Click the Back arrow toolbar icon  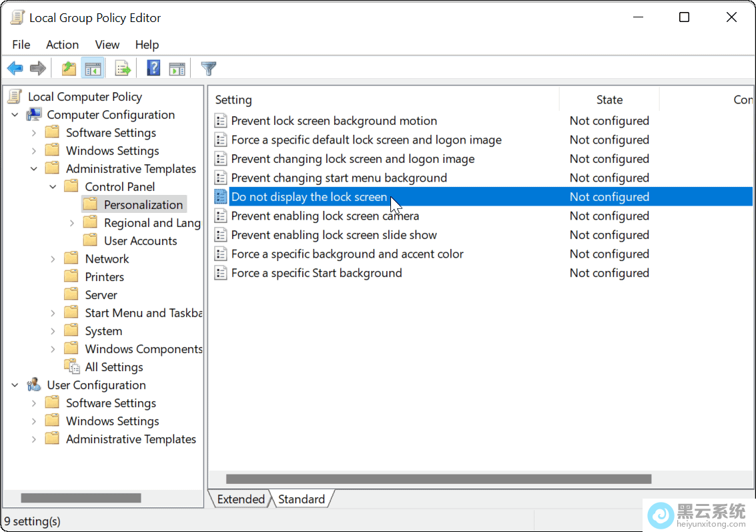[15, 68]
